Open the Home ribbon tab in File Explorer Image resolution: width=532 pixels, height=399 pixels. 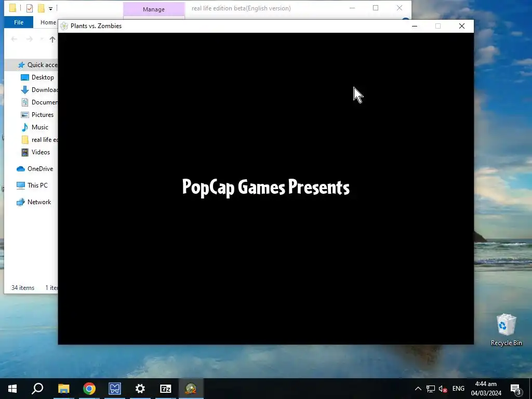coord(48,22)
